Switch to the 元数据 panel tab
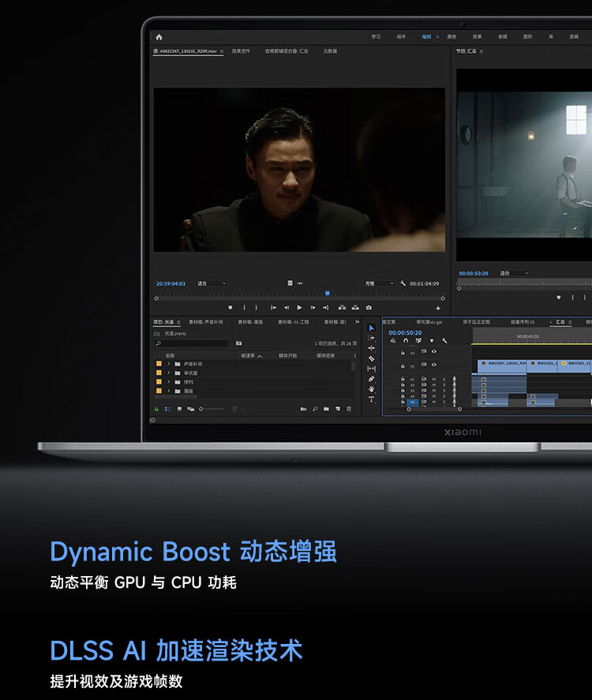 (x=331, y=51)
